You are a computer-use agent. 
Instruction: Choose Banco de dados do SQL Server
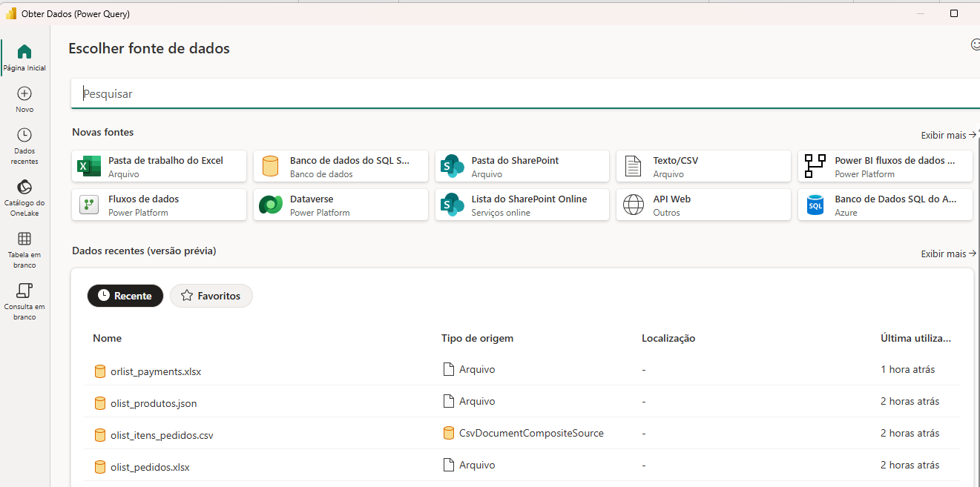pos(341,167)
